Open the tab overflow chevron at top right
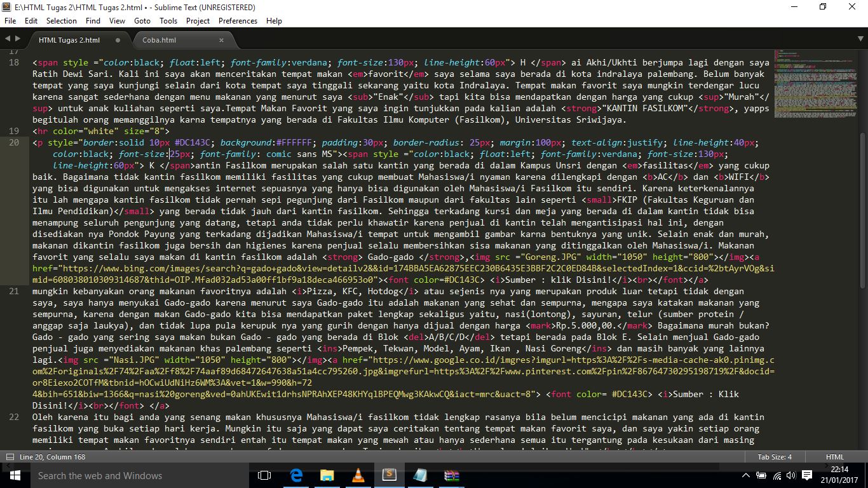 859,39
